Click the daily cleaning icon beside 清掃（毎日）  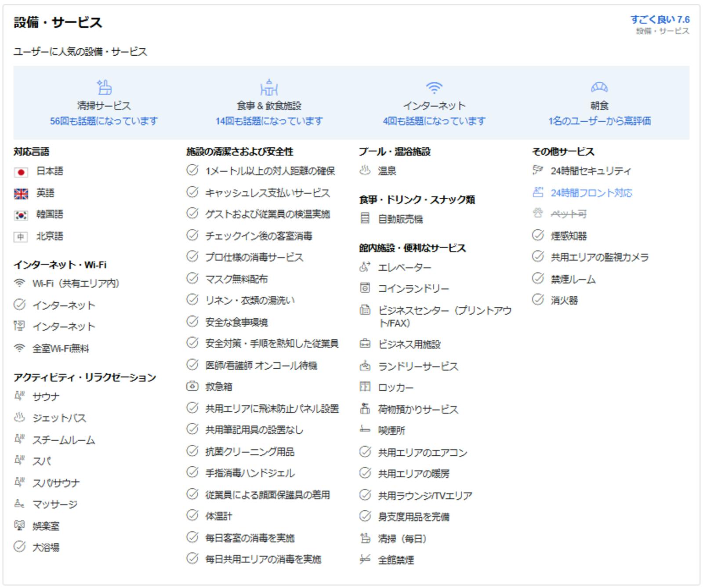pos(365,538)
